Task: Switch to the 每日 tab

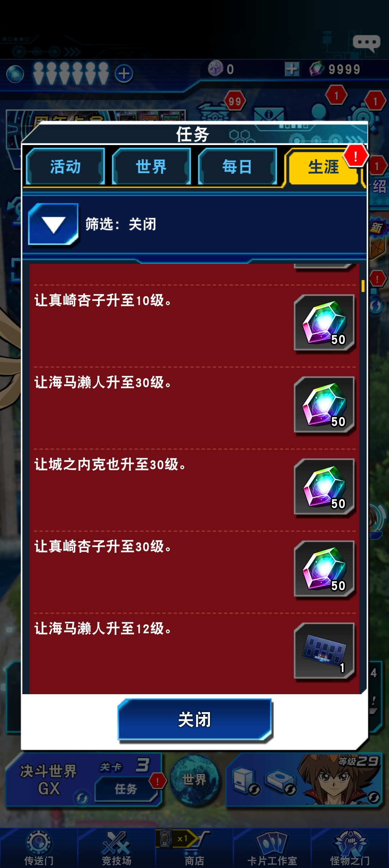Action: click(237, 167)
